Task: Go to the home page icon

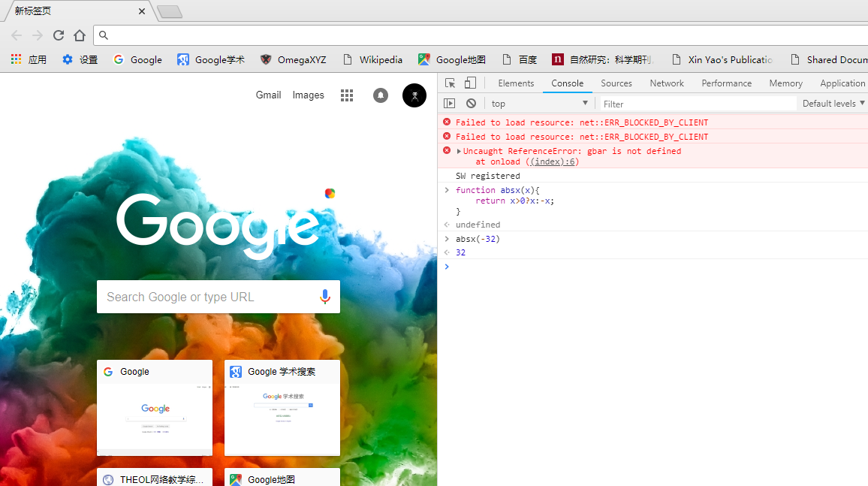Action: pyautogui.click(x=80, y=35)
